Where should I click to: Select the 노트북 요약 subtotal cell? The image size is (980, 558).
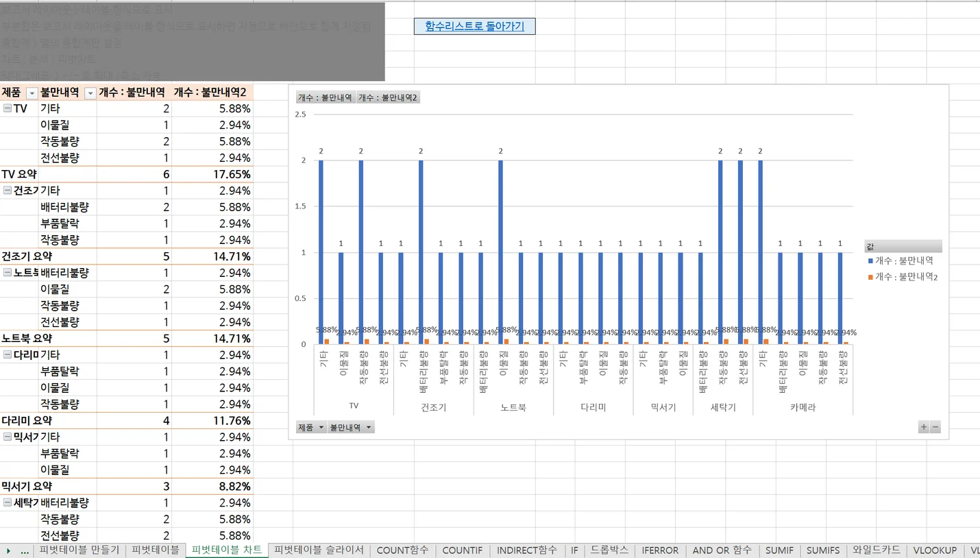19,339
